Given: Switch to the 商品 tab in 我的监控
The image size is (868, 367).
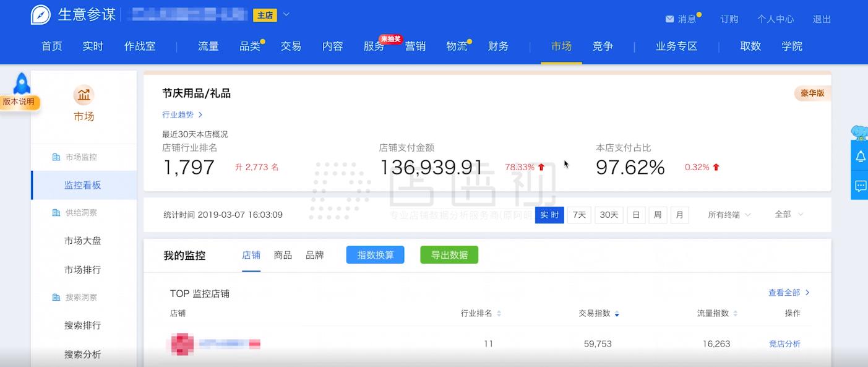Looking at the screenshot, I should 283,254.
